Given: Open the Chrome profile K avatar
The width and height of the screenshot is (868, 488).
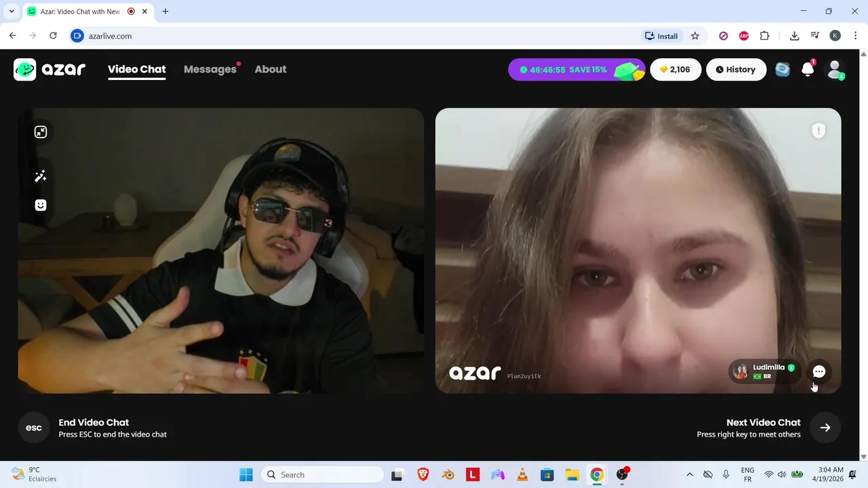Looking at the screenshot, I should pyautogui.click(x=835, y=36).
